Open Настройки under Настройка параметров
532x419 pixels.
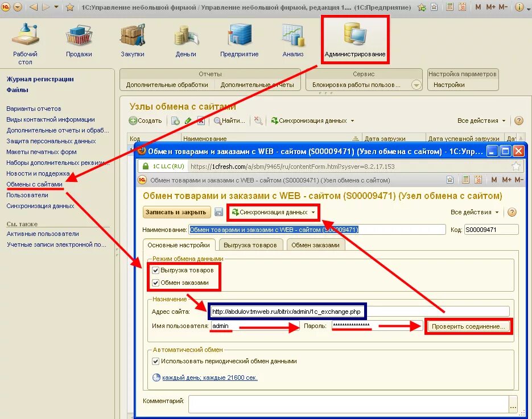449,85
